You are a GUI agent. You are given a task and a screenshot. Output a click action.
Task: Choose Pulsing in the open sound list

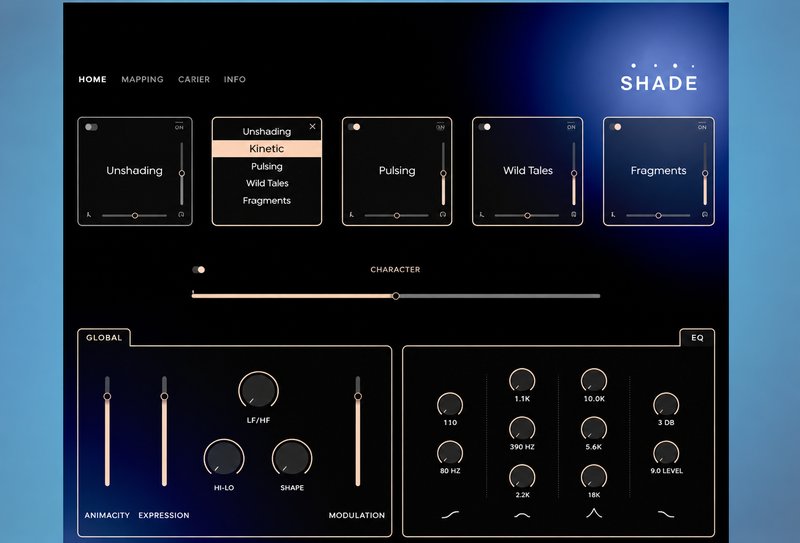(267, 166)
